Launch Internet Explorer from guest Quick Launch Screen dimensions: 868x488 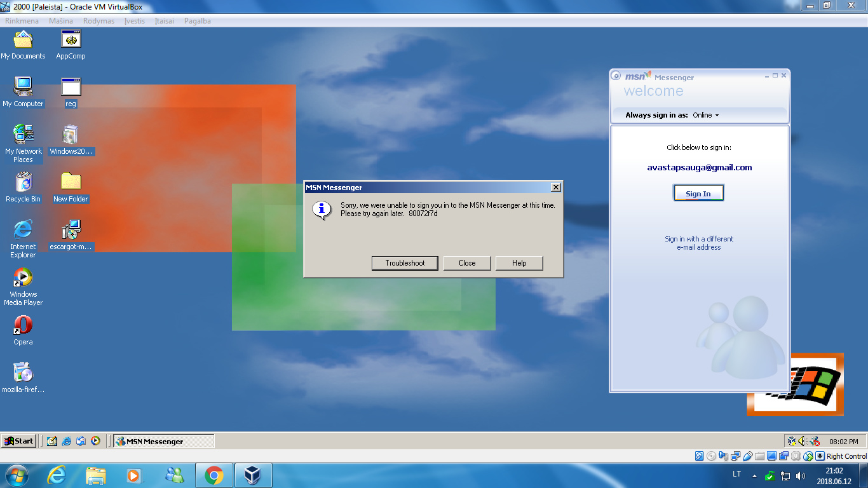[67, 441]
